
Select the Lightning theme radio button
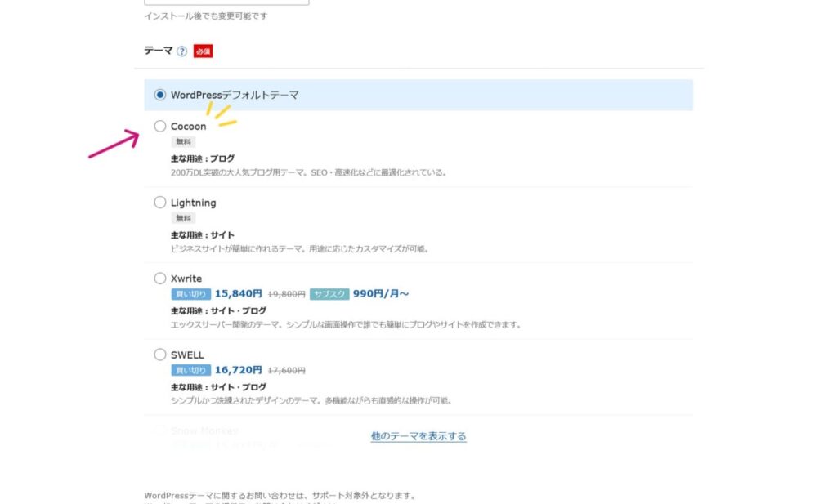pyautogui.click(x=159, y=202)
